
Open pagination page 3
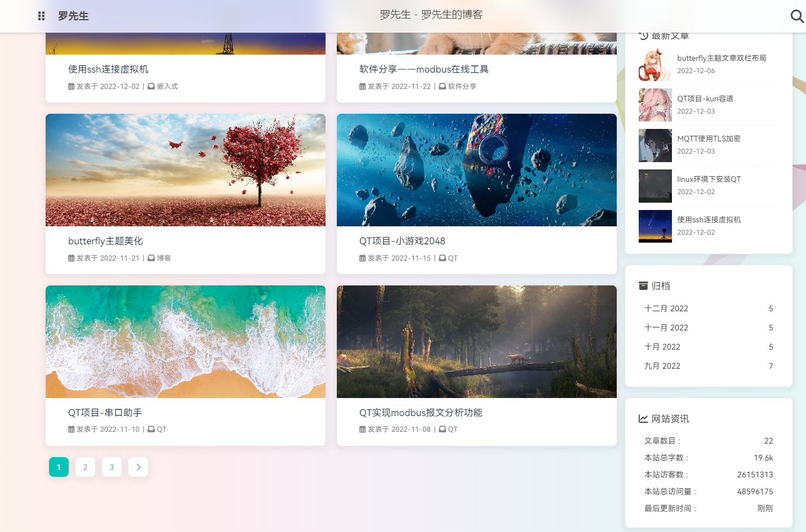click(x=112, y=467)
